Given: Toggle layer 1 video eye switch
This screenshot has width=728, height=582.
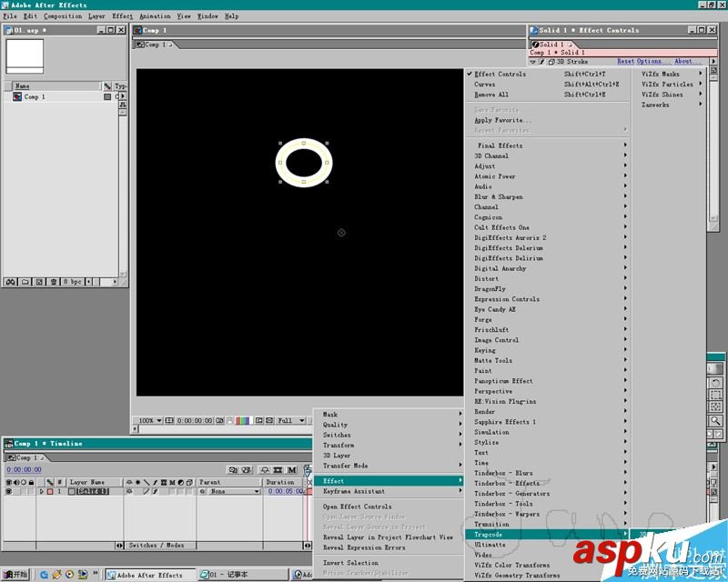Looking at the screenshot, I should coord(9,491).
